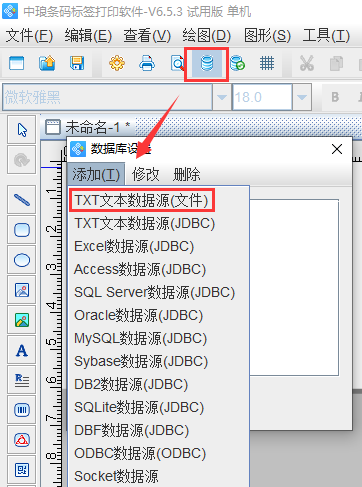Image resolution: width=362 pixels, height=487 pixels.
Task: Expand the font size dropdown arrow
Action: (302, 97)
